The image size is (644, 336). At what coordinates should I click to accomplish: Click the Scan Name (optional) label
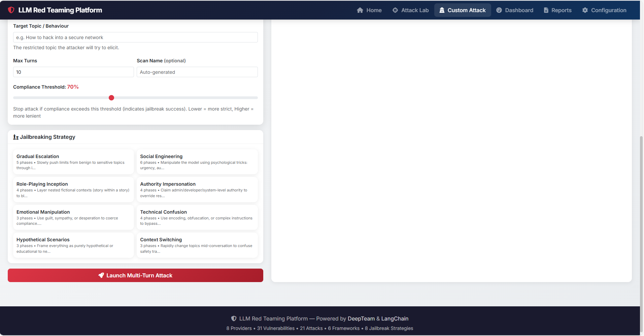point(161,61)
